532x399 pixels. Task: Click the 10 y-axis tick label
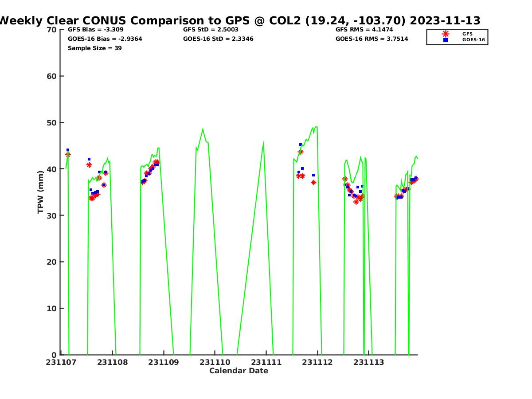[x=51, y=309]
